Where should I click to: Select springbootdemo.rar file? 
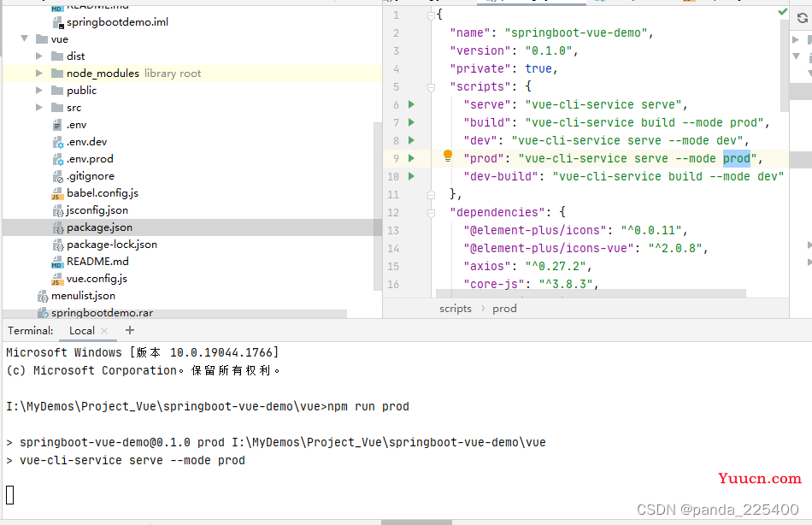click(x=102, y=312)
